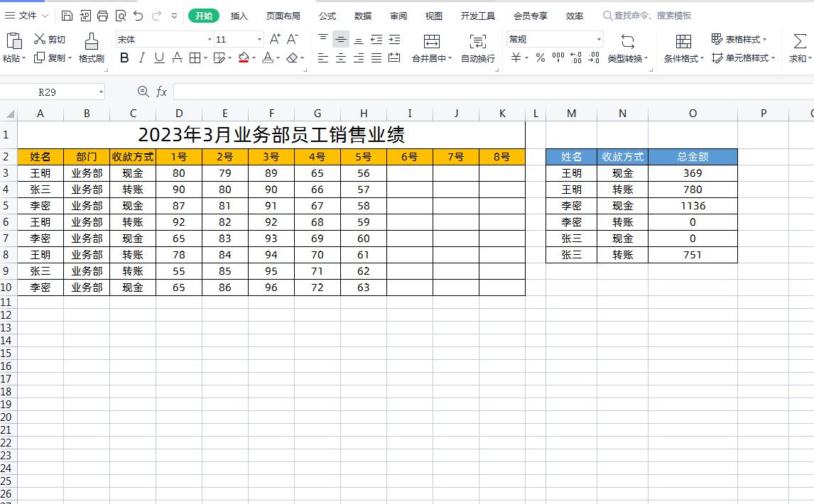Click the Merge and Center (合并居中) icon
The height and width of the screenshot is (504, 814).
pyautogui.click(x=431, y=41)
